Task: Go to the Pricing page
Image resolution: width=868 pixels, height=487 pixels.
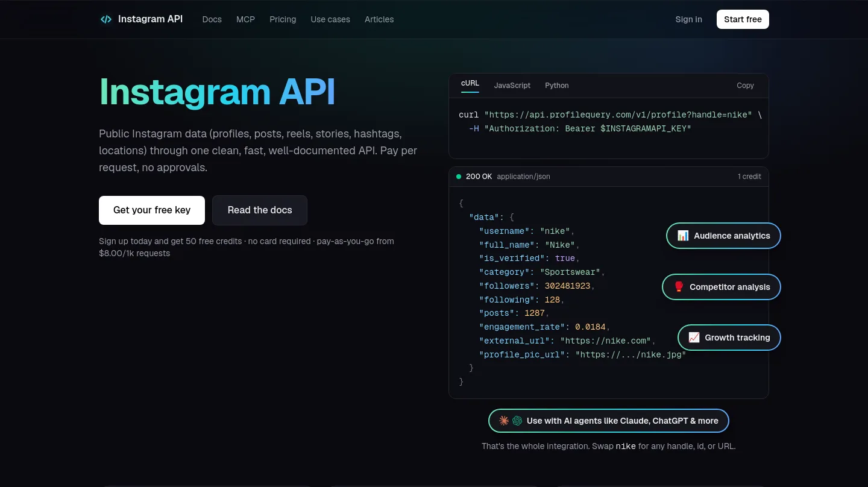Action: tap(283, 19)
